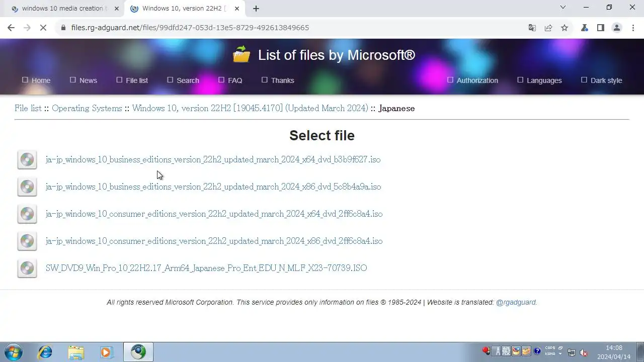Click disc icon beside consumer x64 ISO

(27, 214)
